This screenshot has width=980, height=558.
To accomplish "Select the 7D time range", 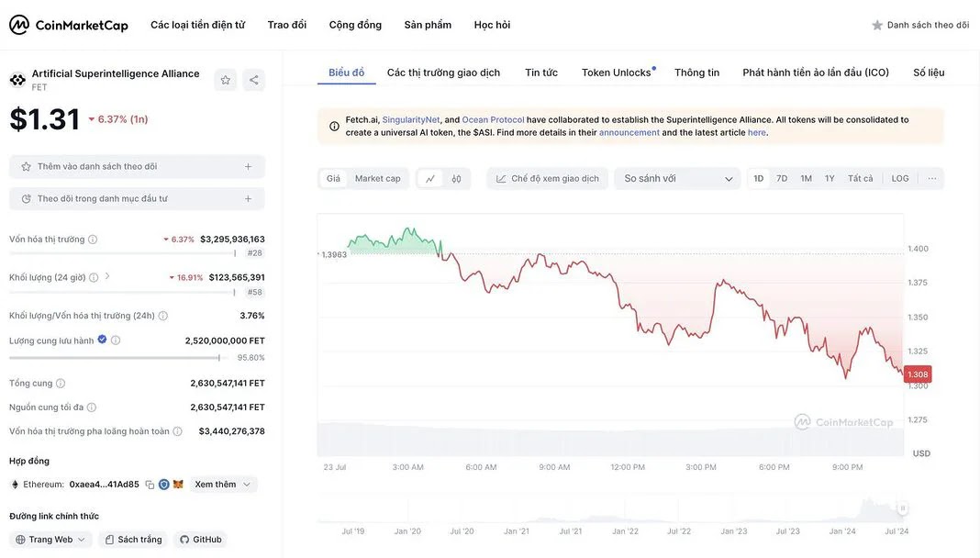I will click(x=782, y=179).
